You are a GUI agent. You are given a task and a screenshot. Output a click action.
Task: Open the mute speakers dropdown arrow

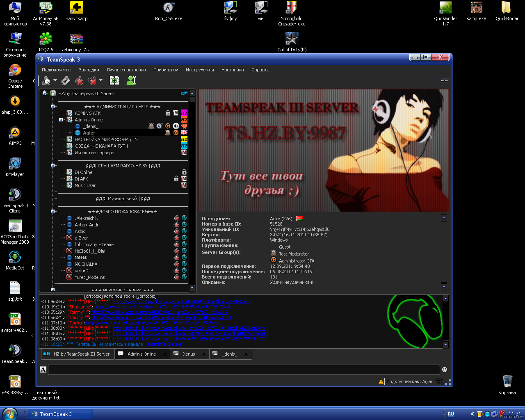click(x=101, y=80)
